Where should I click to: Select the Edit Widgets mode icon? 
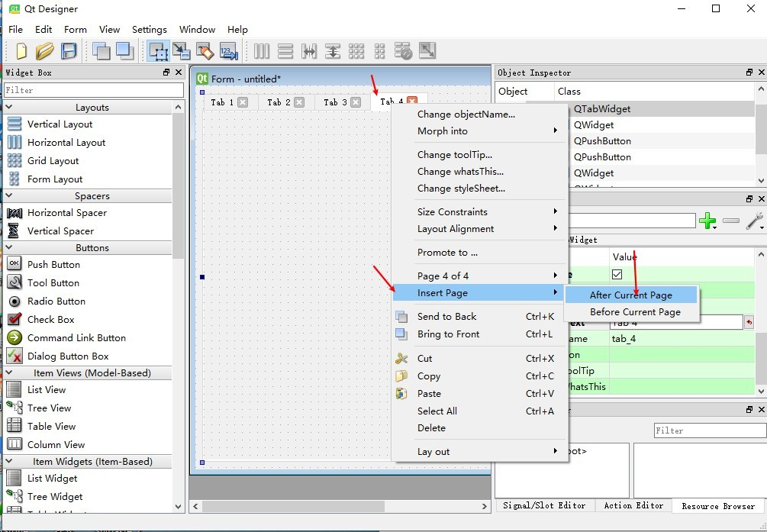tap(158, 51)
